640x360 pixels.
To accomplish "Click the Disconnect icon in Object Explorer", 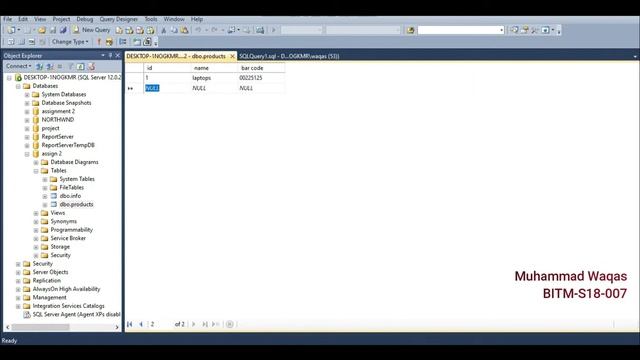I will 50,66.
